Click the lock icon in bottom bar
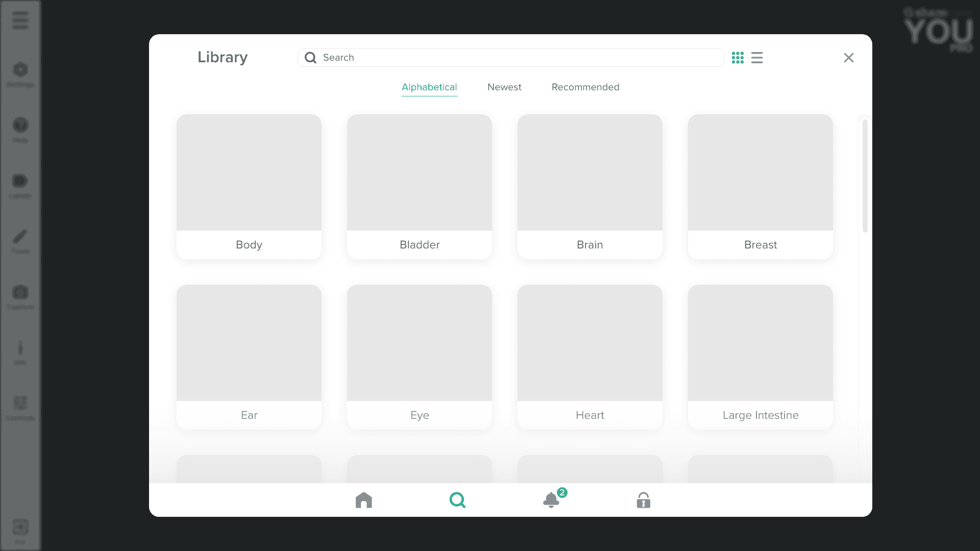This screenshot has width=980, height=551. coord(643,500)
